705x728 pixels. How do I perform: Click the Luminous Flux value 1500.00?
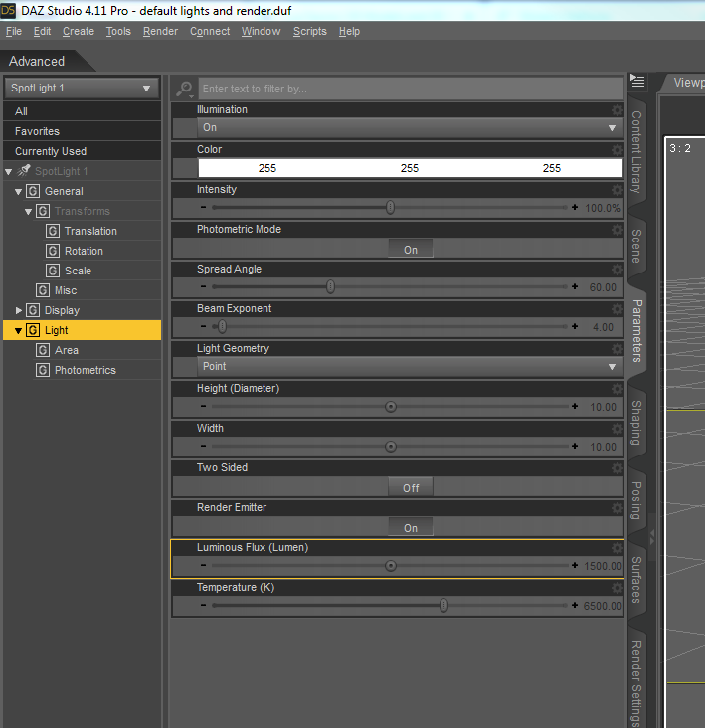(x=603, y=566)
